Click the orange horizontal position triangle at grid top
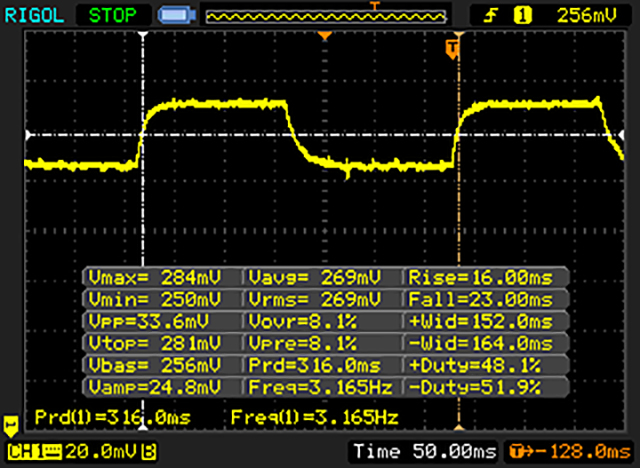The height and width of the screenshot is (468, 640). point(324,36)
